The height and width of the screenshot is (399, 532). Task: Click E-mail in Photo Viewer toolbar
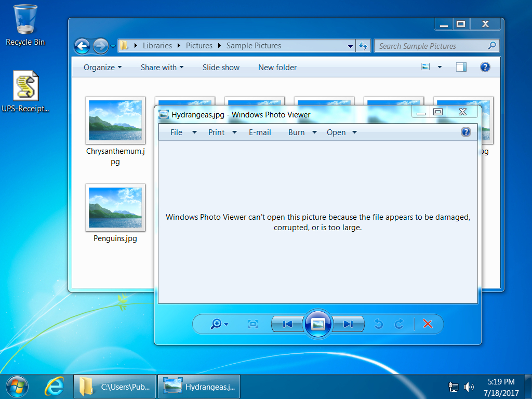click(x=260, y=132)
